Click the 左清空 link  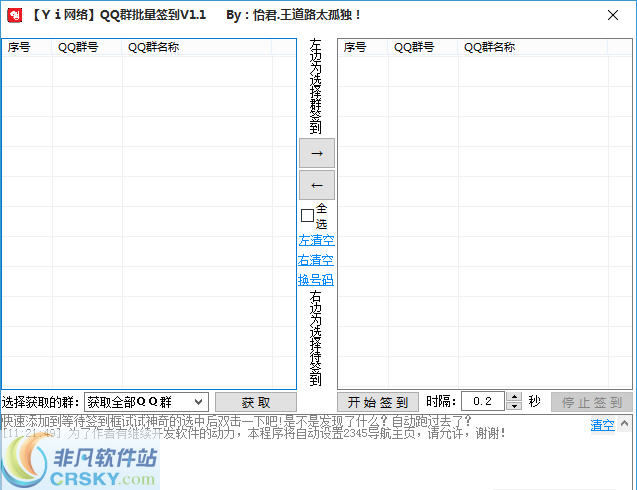tap(316, 240)
